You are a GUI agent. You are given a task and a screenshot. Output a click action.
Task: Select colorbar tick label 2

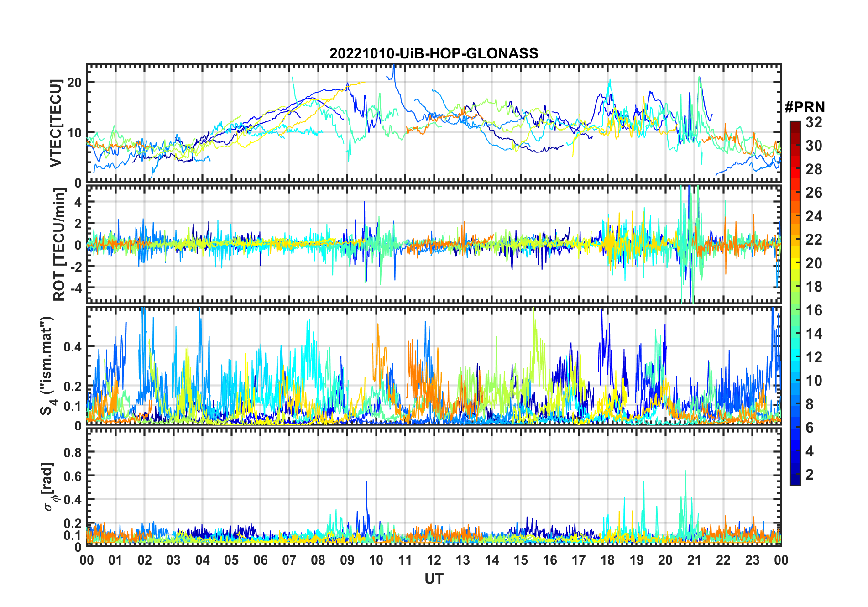pos(810,475)
